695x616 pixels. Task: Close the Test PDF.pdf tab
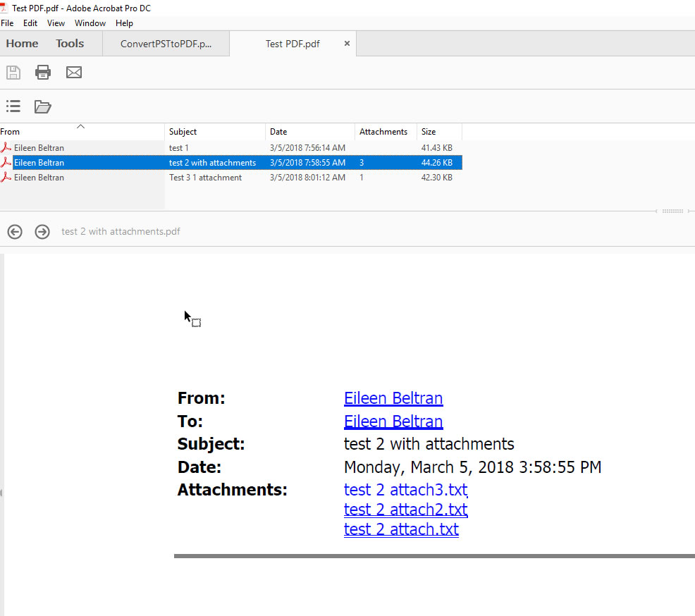pyautogui.click(x=347, y=43)
